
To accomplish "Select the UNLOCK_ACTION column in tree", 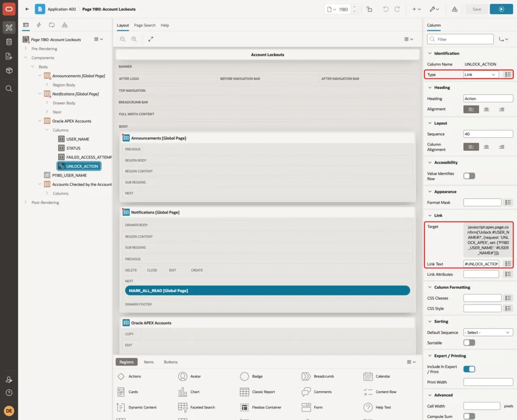I will point(79,166).
